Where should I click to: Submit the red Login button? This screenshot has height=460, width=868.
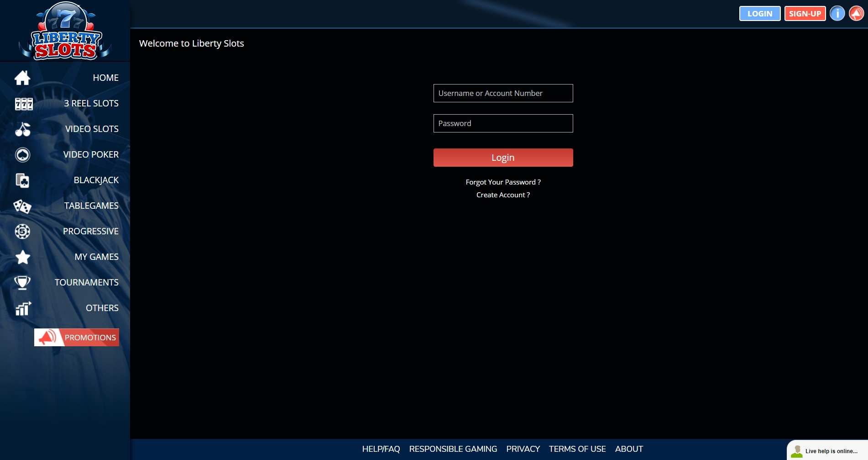(x=503, y=158)
